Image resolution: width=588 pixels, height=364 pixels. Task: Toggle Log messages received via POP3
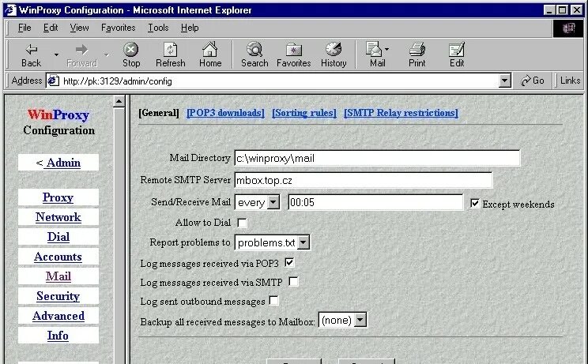(x=289, y=262)
